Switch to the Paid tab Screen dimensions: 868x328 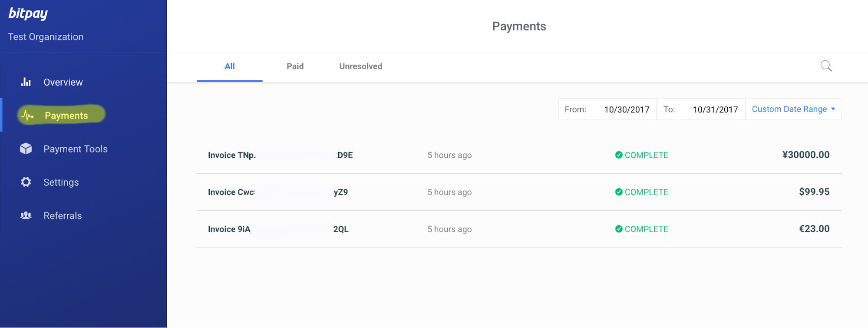295,66
